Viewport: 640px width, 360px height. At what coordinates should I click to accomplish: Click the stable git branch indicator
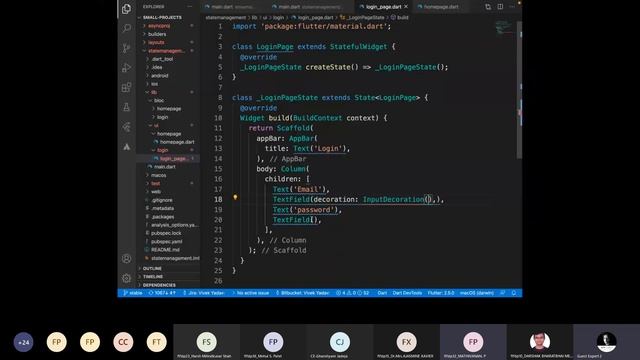tap(133, 293)
